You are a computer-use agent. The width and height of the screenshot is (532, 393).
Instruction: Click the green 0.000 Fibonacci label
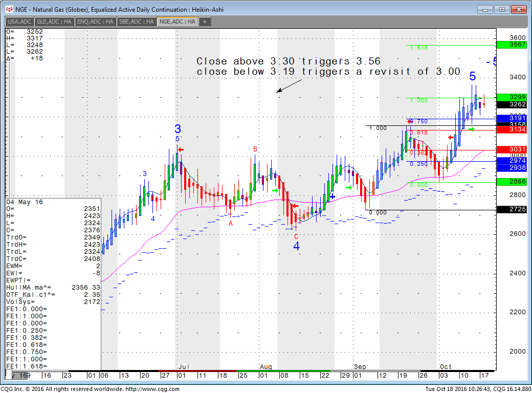[x=418, y=185]
